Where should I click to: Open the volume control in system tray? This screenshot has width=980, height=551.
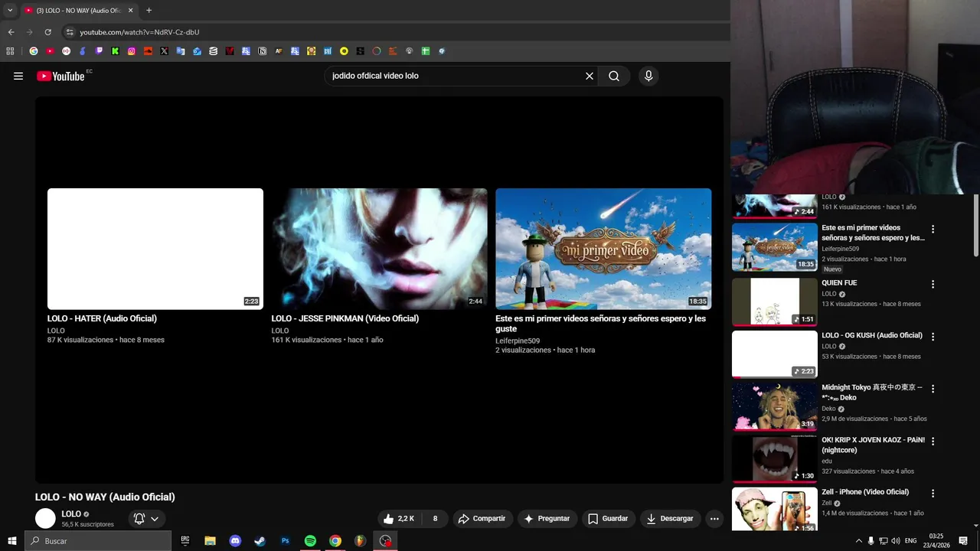pos(895,541)
